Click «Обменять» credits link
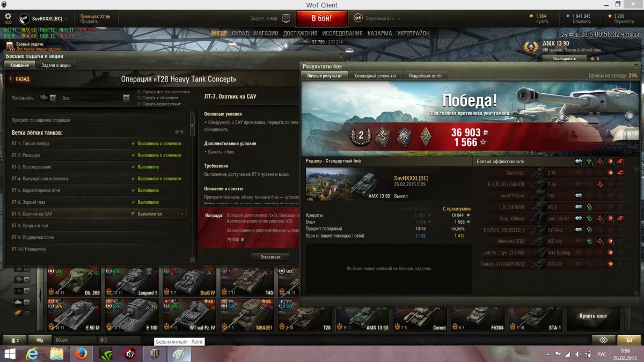The width and height of the screenshot is (644, 362). coord(581,22)
